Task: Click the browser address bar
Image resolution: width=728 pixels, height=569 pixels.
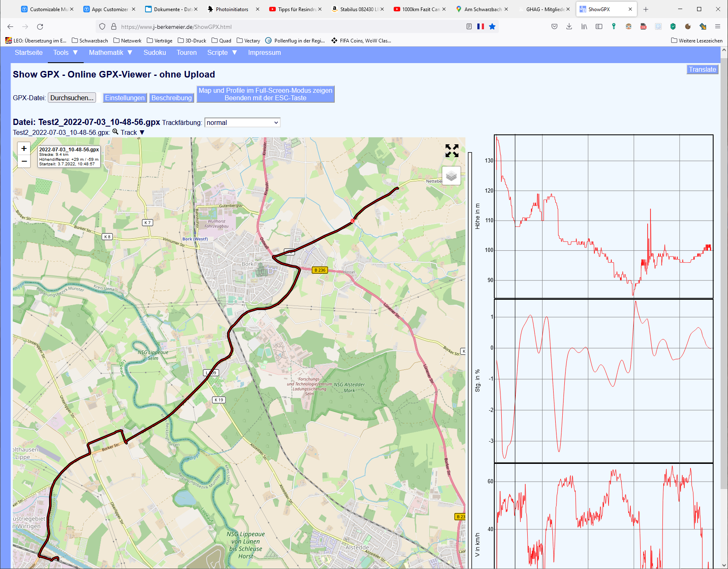Action: [289, 27]
